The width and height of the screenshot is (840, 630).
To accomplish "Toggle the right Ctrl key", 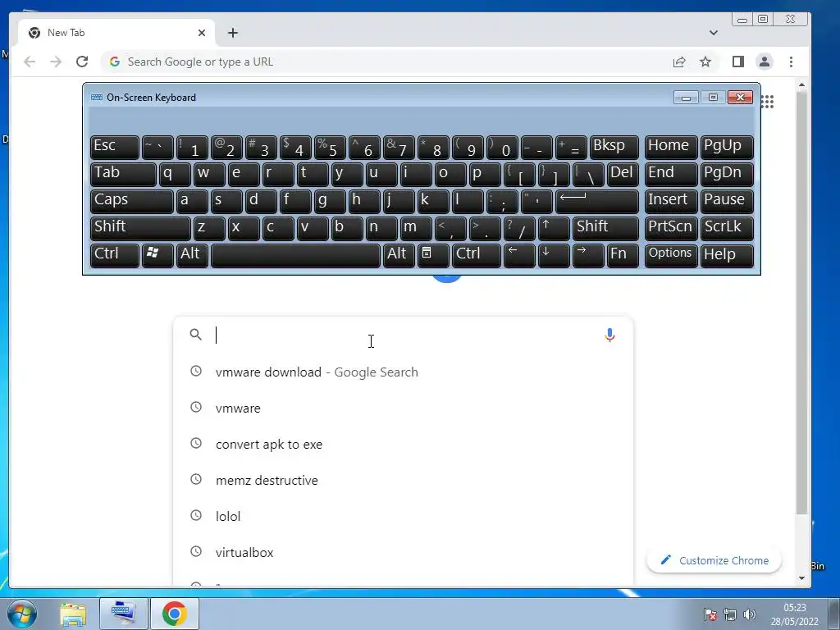I will click(477, 255).
